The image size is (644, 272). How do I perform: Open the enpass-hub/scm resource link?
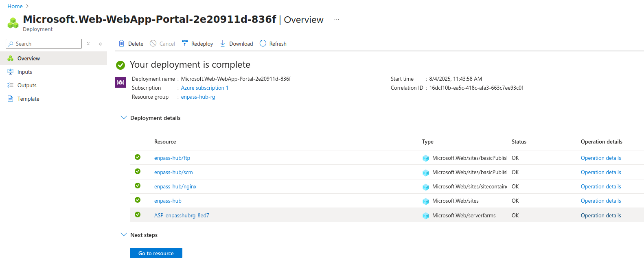(173, 172)
